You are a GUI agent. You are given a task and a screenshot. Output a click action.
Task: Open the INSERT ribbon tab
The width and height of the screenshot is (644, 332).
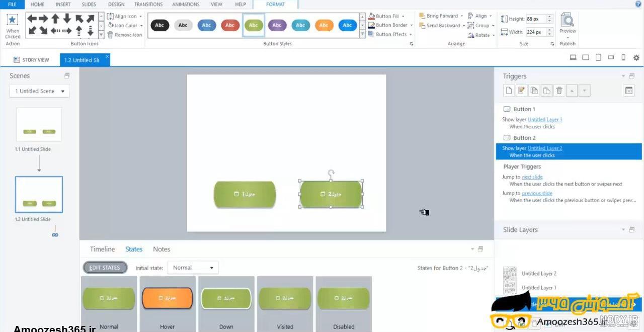click(63, 4)
